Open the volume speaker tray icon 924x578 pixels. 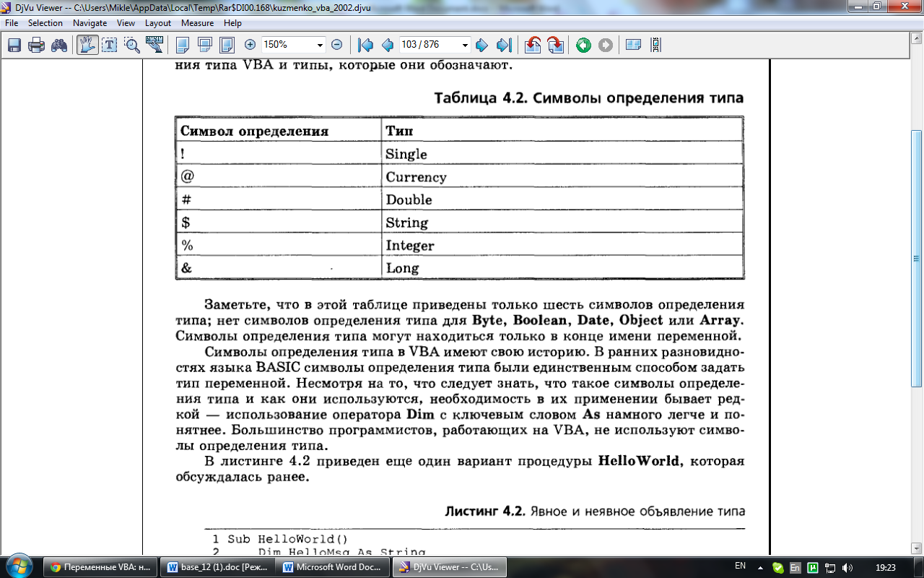847,567
